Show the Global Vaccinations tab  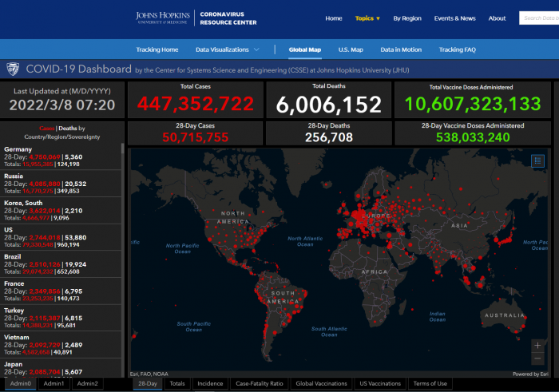pyautogui.click(x=321, y=384)
